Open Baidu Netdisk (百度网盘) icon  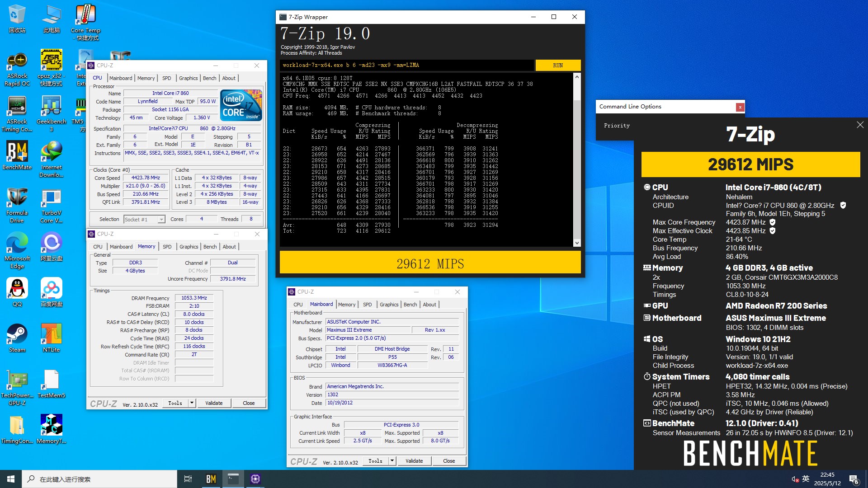click(x=51, y=292)
